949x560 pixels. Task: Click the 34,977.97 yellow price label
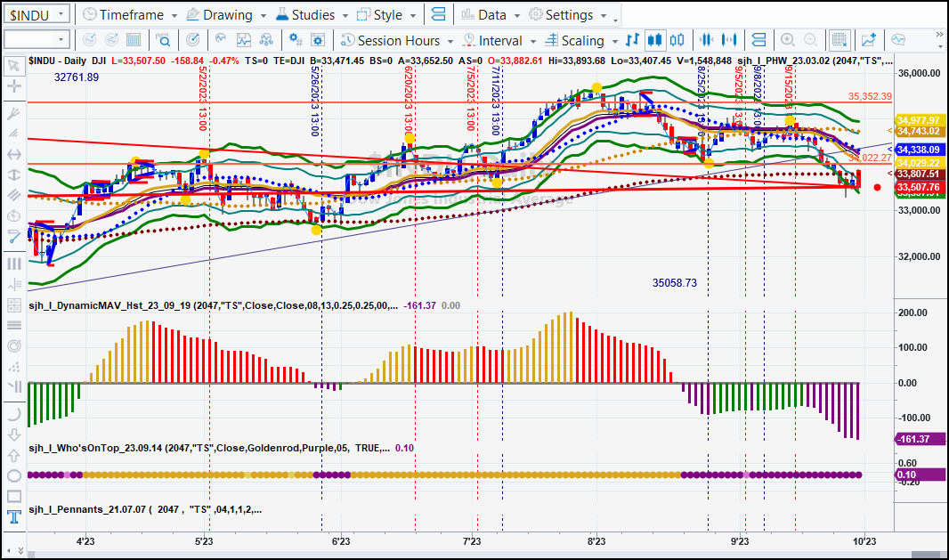click(x=918, y=120)
